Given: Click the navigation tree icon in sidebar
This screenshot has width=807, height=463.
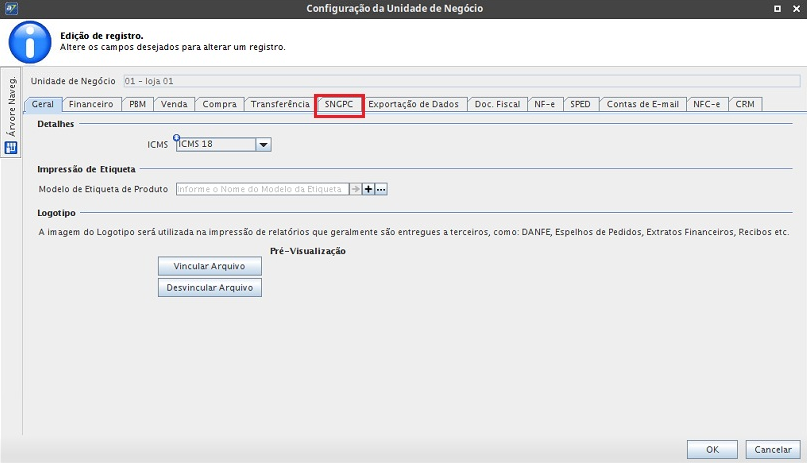Looking at the screenshot, I should coord(11,148).
